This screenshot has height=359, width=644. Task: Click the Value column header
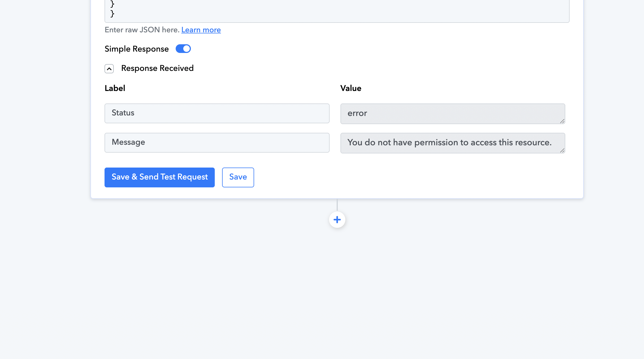(x=351, y=88)
